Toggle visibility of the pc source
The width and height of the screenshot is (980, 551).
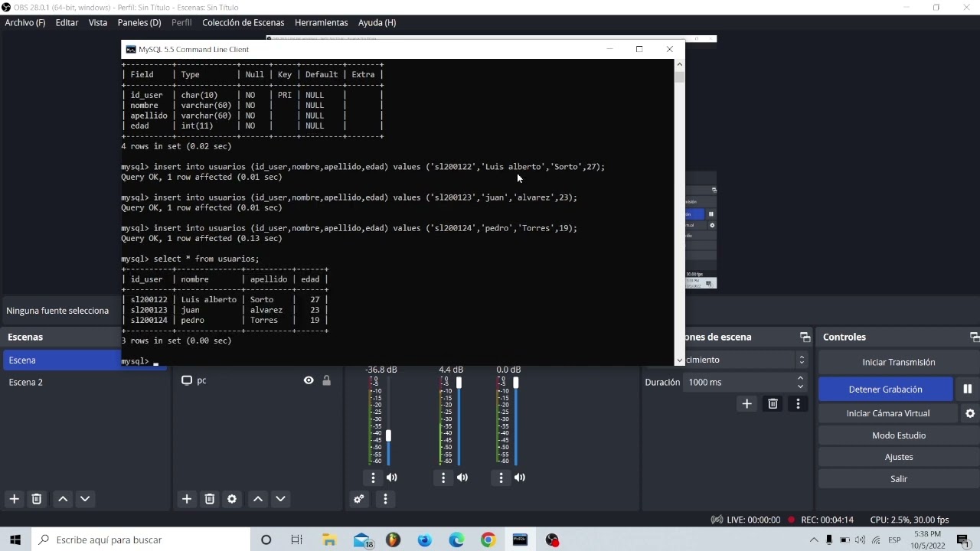pos(309,380)
